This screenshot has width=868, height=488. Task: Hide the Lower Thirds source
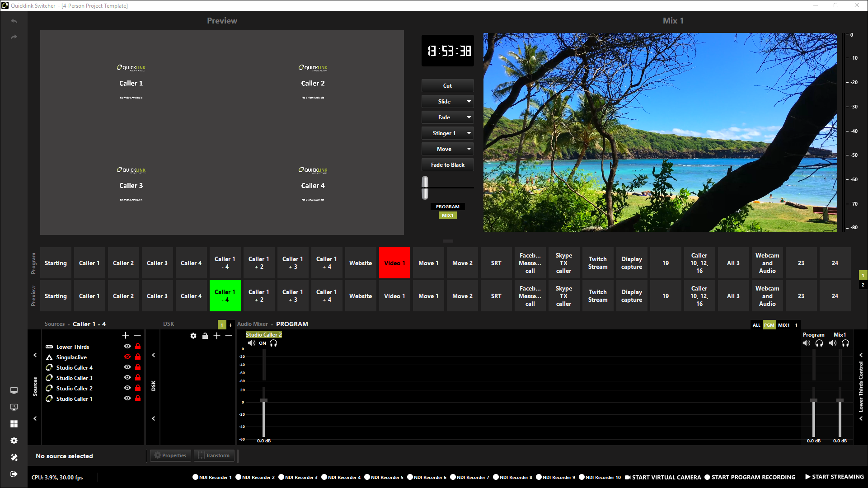click(x=127, y=347)
